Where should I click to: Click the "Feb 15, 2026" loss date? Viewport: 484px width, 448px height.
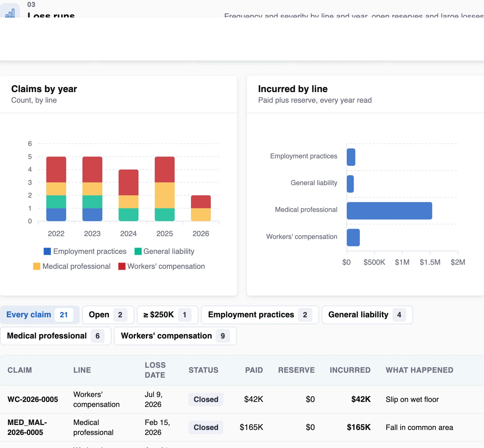[x=157, y=427]
